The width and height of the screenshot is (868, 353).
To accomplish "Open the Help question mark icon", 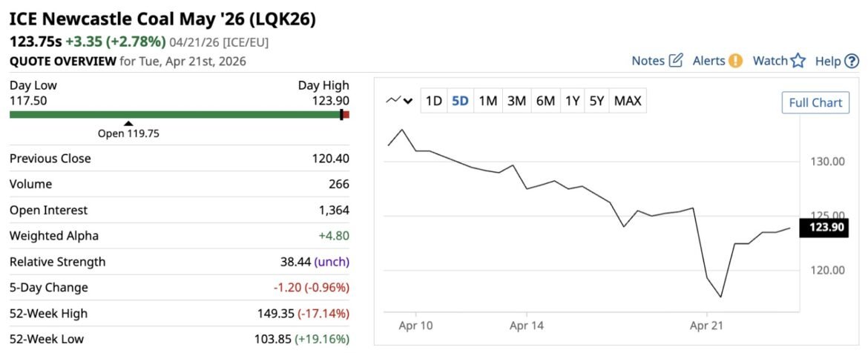I will coord(852,61).
